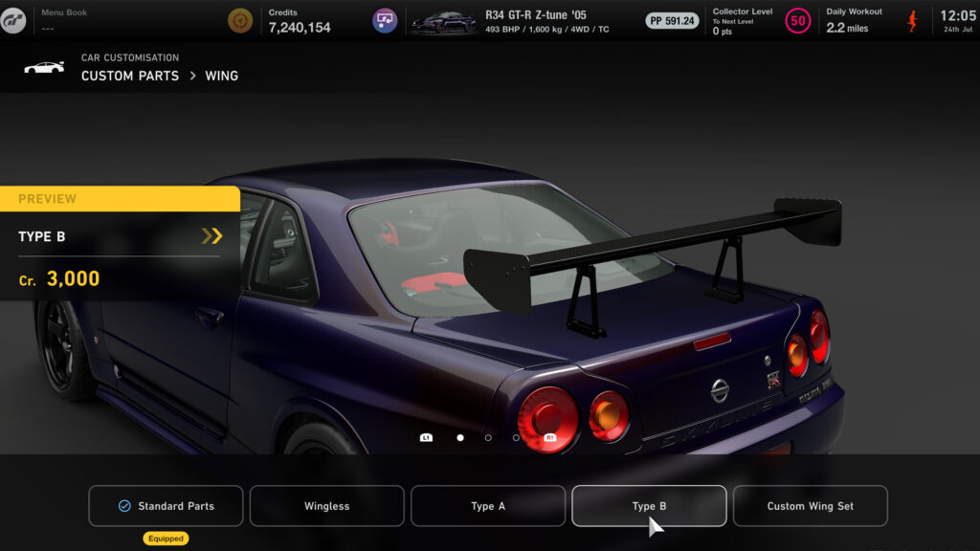Open the purple garage car icon

pos(385,21)
